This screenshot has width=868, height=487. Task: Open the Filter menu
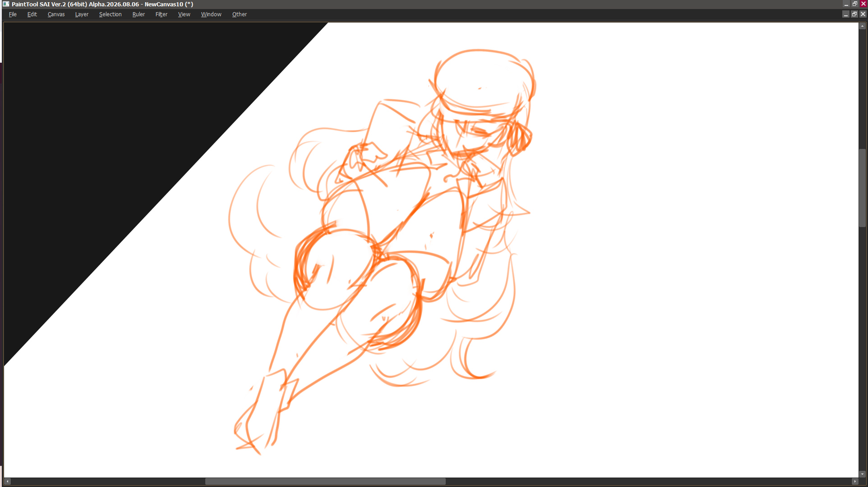pos(162,14)
